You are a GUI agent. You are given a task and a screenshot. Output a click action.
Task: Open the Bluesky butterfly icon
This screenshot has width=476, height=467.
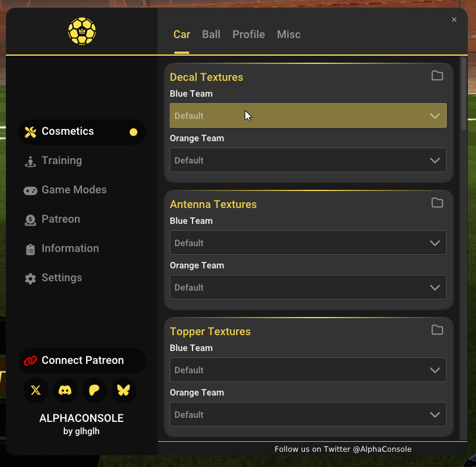pyautogui.click(x=124, y=390)
